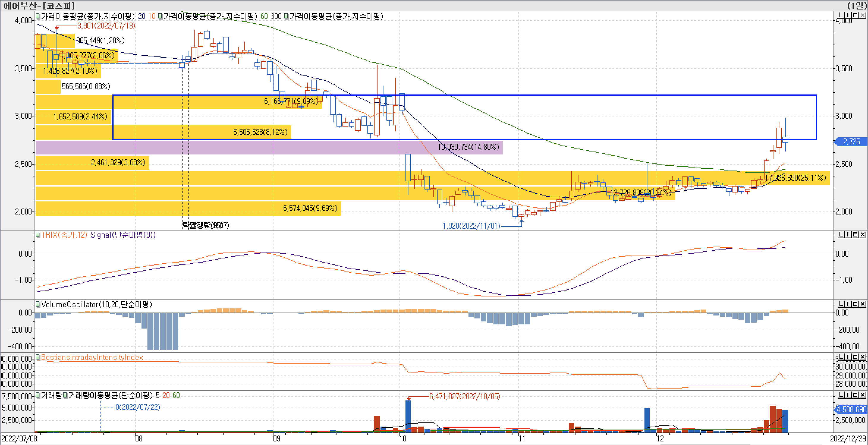Image resolution: width=868 pixels, height=445 pixels.
Task: Click the blue 2,725 current price marker
Action: click(851, 142)
